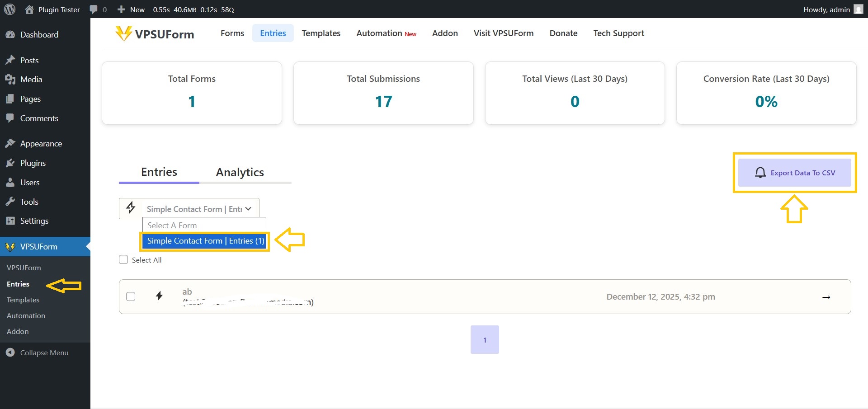Open the Automation menu item
This screenshot has width=868, height=409.
[26, 315]
